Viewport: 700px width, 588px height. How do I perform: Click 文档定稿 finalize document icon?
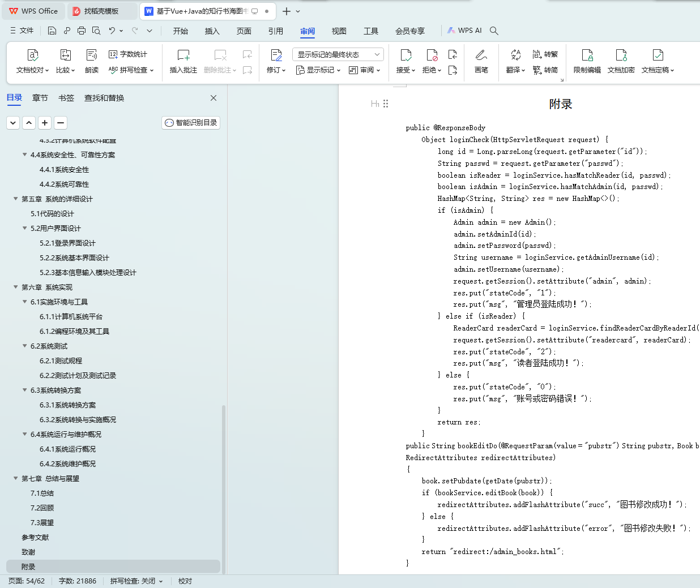point(658,55)
